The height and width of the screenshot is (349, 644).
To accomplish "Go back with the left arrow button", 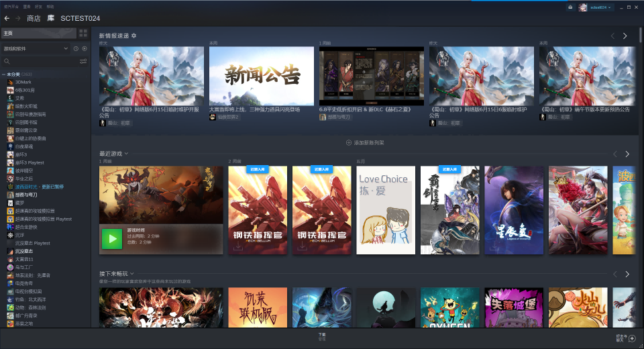I will click(x=7, y=18).
